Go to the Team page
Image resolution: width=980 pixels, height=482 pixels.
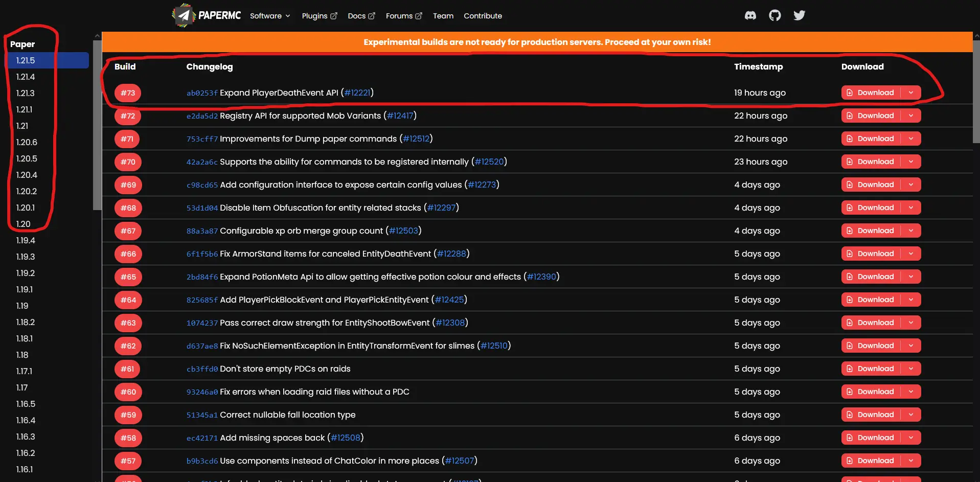(443, 16)
